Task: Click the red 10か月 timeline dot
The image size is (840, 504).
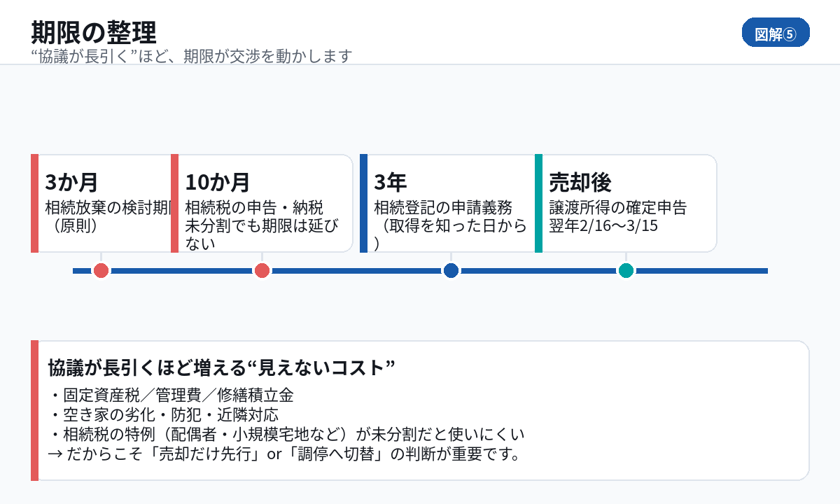Action: pos(262,271)
